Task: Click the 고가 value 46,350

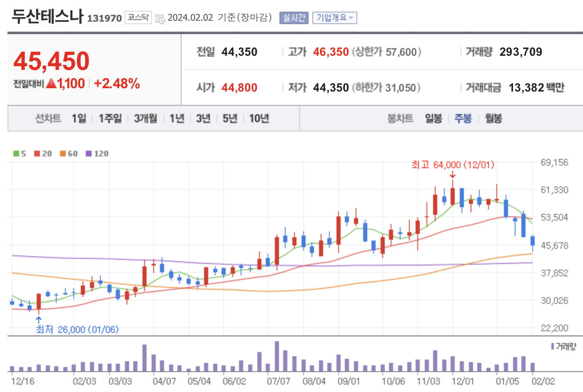Action: 331,52
